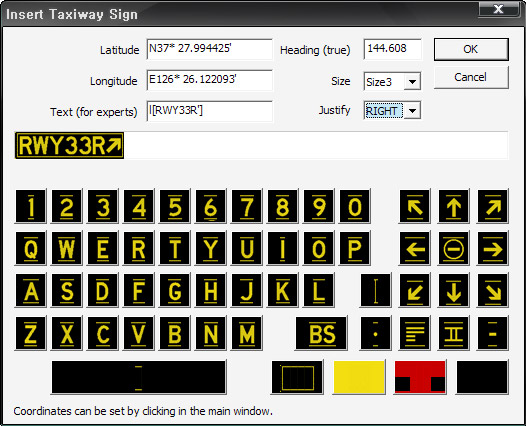
Task: Insert the up-right diagonal arrow symbol
Action: tap(492, 206)
